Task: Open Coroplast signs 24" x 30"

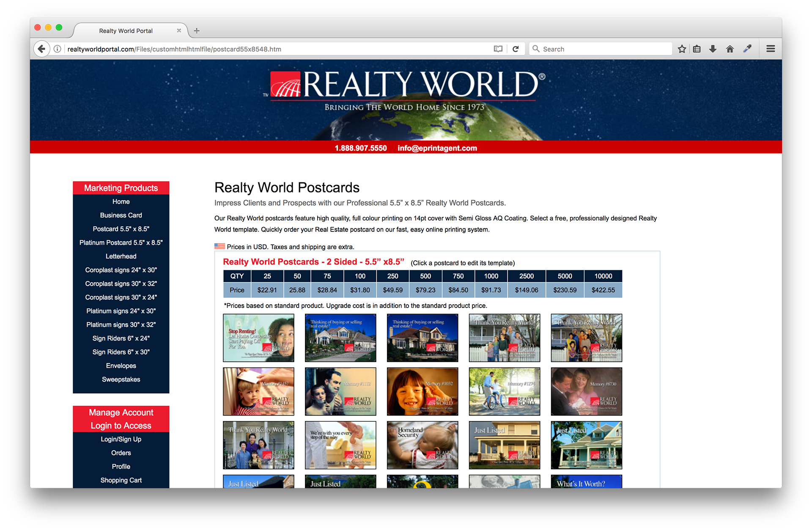Action: [x=121, y=270]
